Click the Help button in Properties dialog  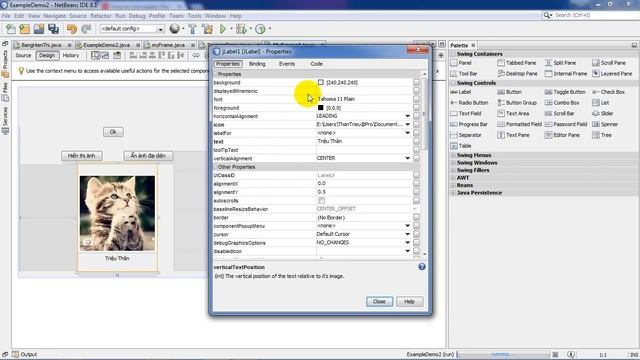click(x=409, y=302)
